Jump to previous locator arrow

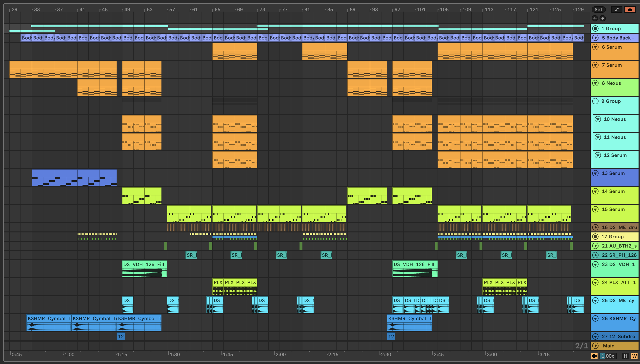pos(595,18)
